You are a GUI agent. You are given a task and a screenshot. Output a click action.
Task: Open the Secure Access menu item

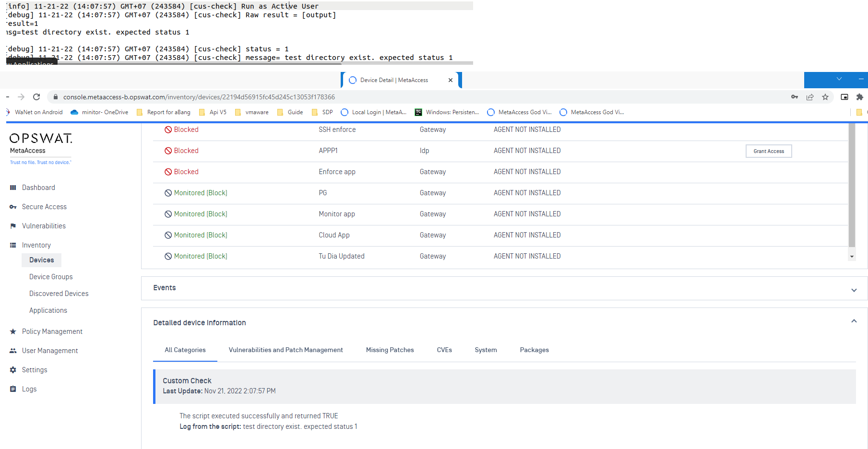coord(44,207)
